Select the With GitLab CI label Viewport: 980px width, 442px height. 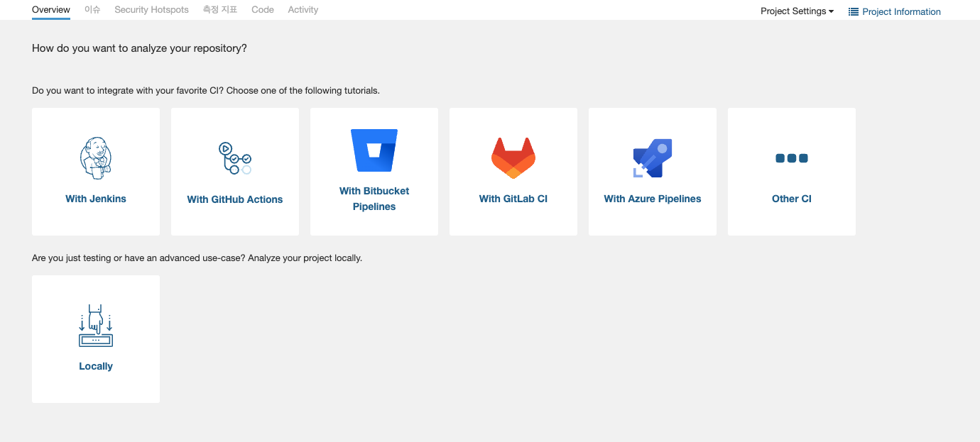513,199
